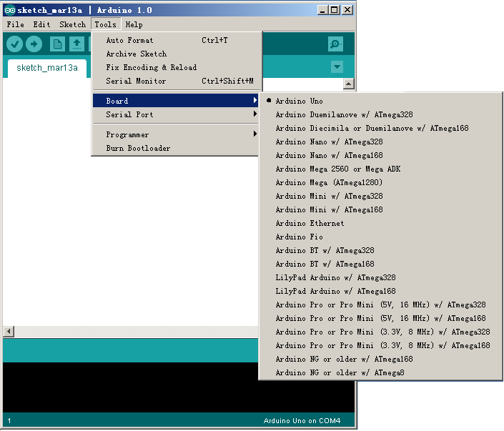Screen dimensions: 504x431
Task: Close the Arduino window
Action: (x=347, y=10)
